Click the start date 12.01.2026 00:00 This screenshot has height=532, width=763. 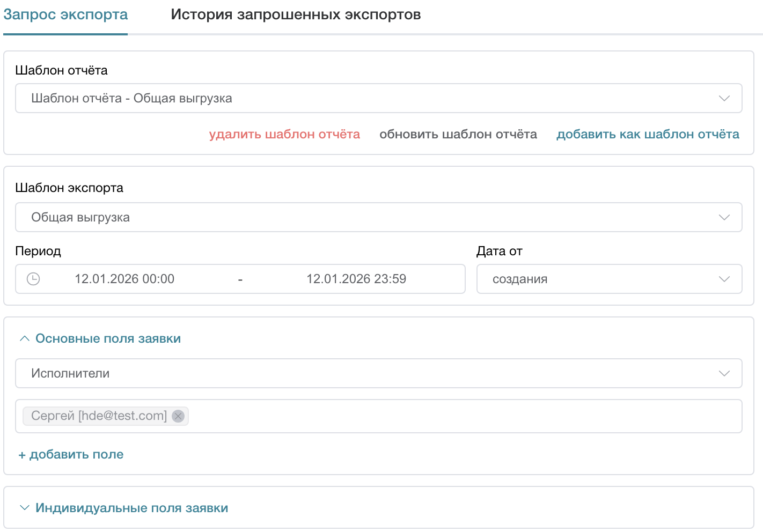pos(124,279)
